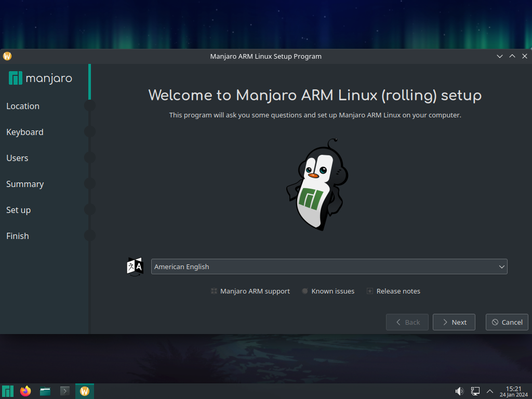
Task: Open the file manager from taskbar
Action: pos(45,391)
